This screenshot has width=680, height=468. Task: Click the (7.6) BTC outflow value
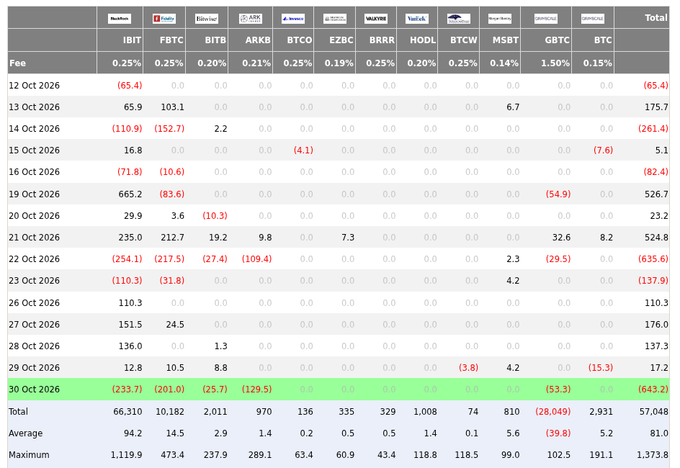pyautogui.click(x=603, y=151)
